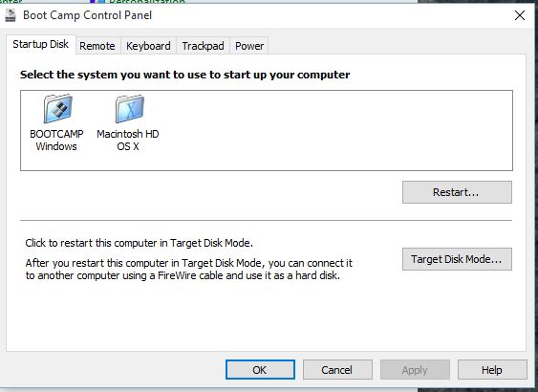Click the Target Disk Mode... button

tap(457, 259)
